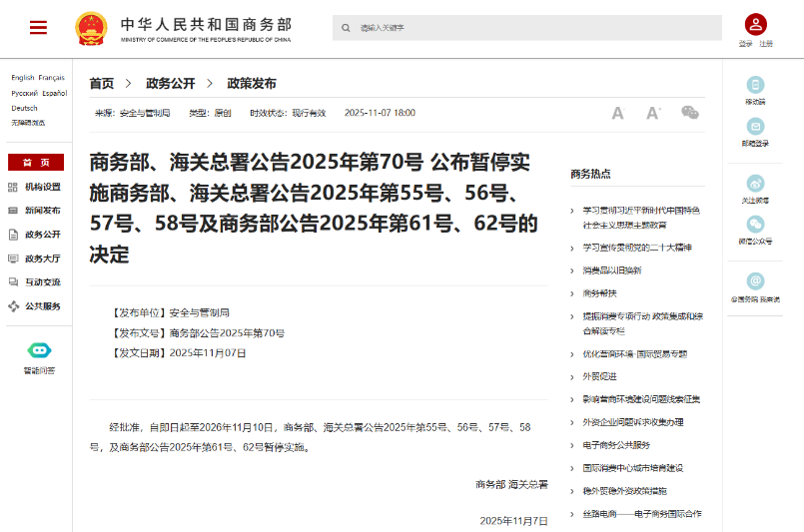The image size is (804, 532).
Task: Open hot topic 丝路电商——电子商务国际合作
Action: click(x=642, y=514)
